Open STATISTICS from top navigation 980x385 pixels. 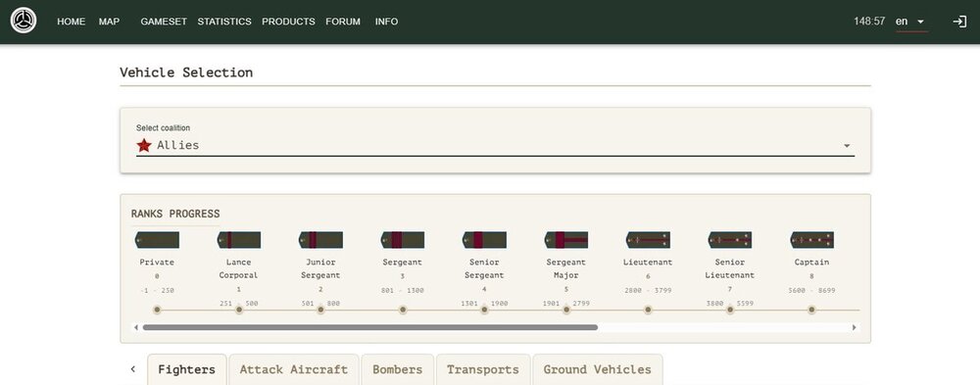click(x=224, y=22)
